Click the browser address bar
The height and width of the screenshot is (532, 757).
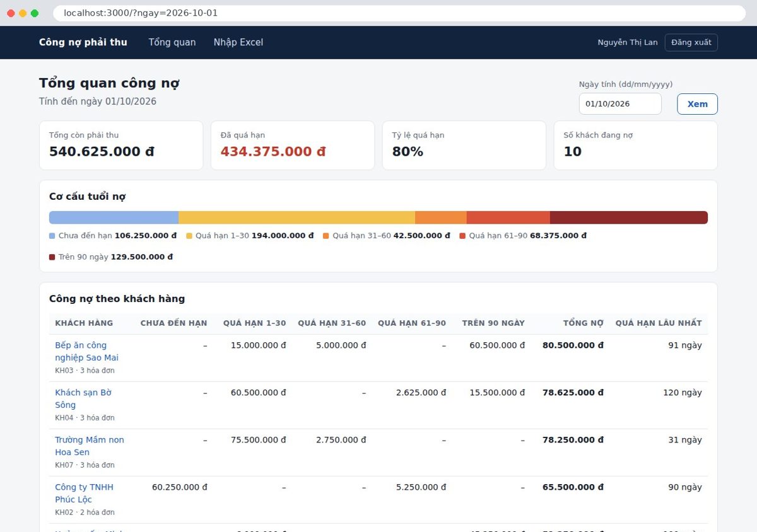(399, 13)
